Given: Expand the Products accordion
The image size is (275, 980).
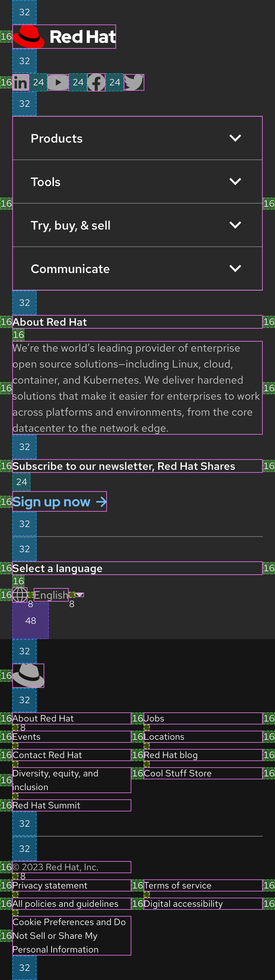Looking at the screenshot, I should pyautogui.click(x=137, y=138).
